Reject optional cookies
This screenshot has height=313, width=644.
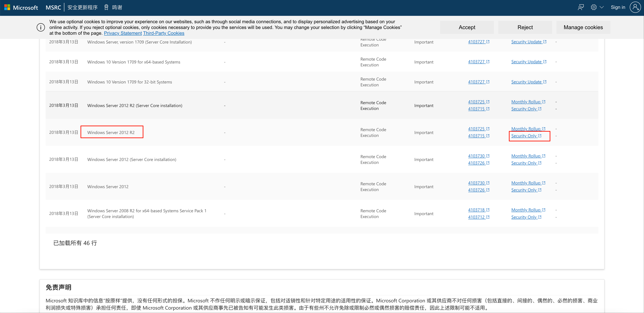pyautogui.click(x=525, y=27)
